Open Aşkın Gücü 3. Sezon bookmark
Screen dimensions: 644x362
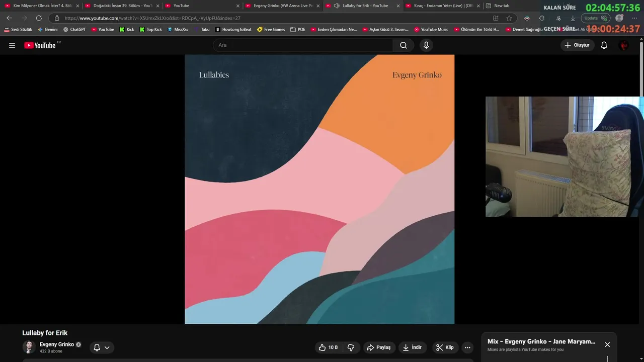[x=385, y=30]
